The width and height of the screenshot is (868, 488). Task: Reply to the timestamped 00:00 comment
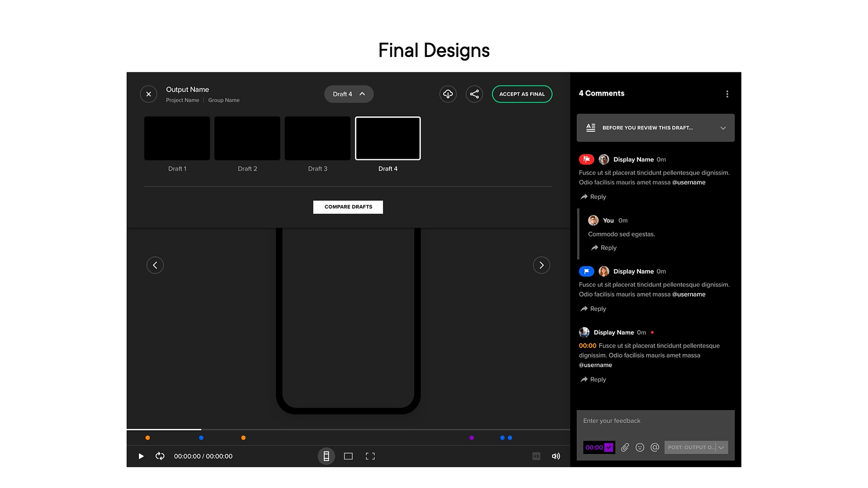tap(593, 379)
